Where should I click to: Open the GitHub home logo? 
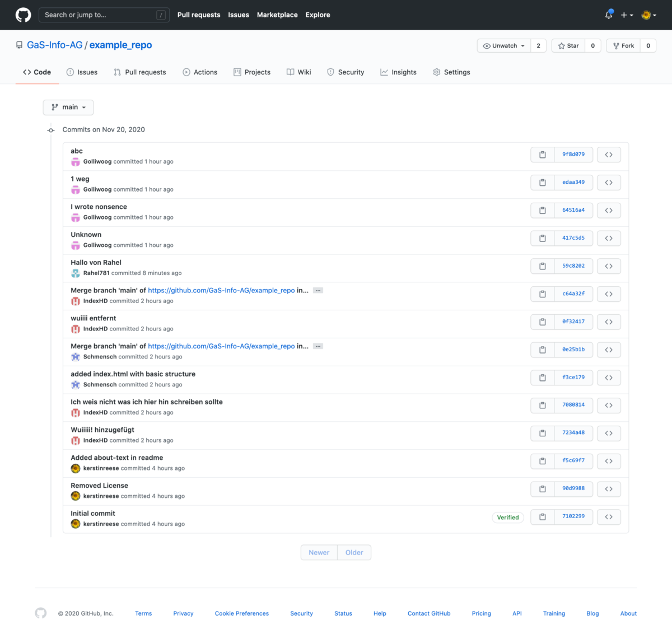[22, 15]
